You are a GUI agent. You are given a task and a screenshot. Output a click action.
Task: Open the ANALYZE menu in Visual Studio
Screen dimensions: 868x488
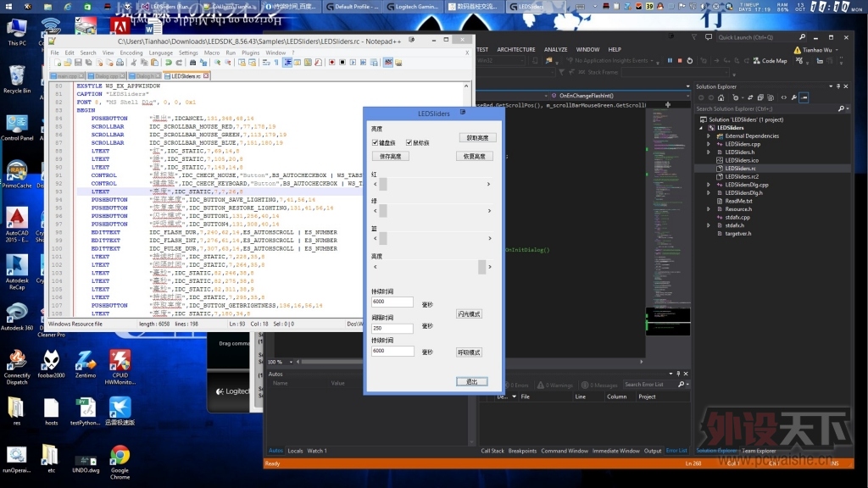(555, 50)
